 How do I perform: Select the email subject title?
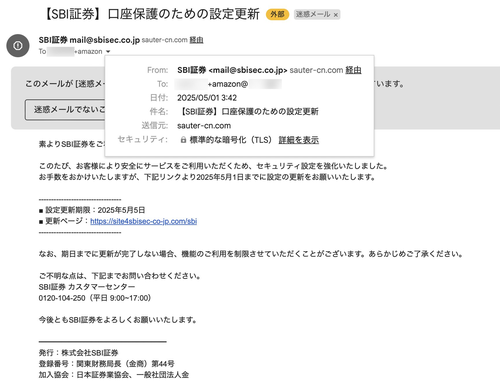[x=151, y=14]
